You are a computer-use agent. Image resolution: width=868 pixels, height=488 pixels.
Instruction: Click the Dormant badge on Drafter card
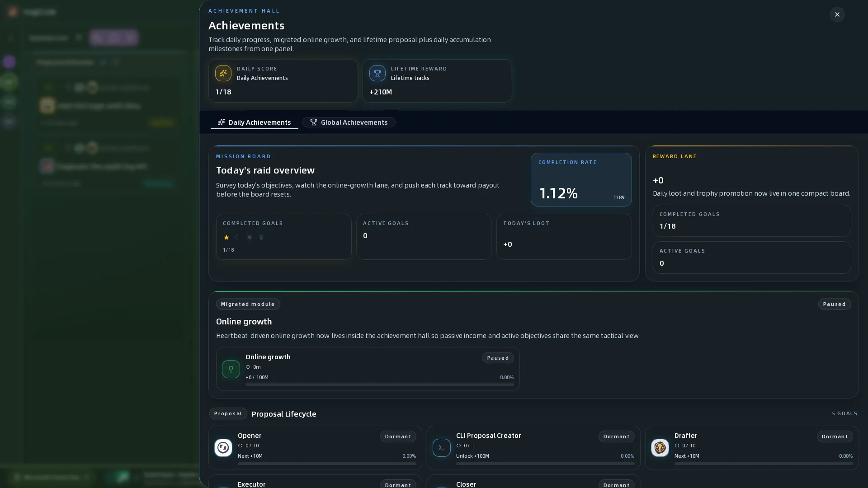tap(835, 436)
